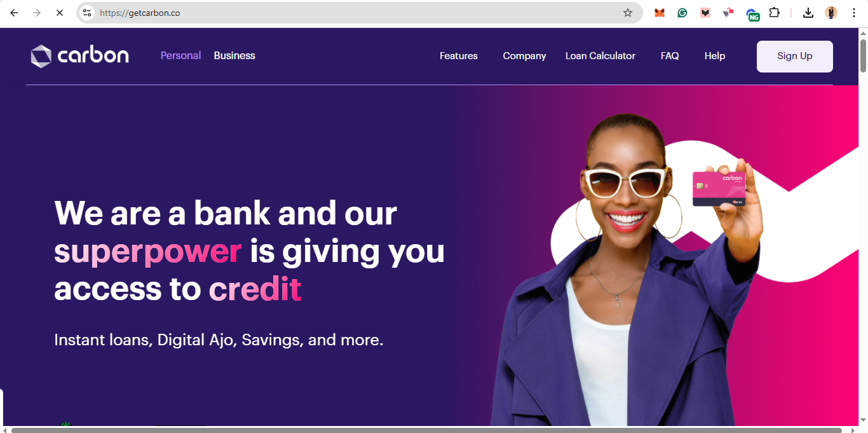868x433 pixels.
Task: Switch to Business tab
Action: click(234, 56)
